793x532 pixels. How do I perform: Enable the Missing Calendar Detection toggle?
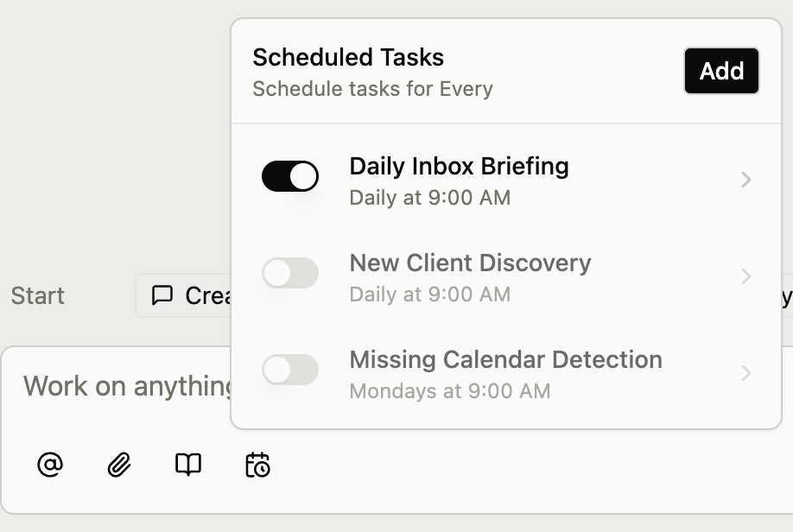(290, 370)
